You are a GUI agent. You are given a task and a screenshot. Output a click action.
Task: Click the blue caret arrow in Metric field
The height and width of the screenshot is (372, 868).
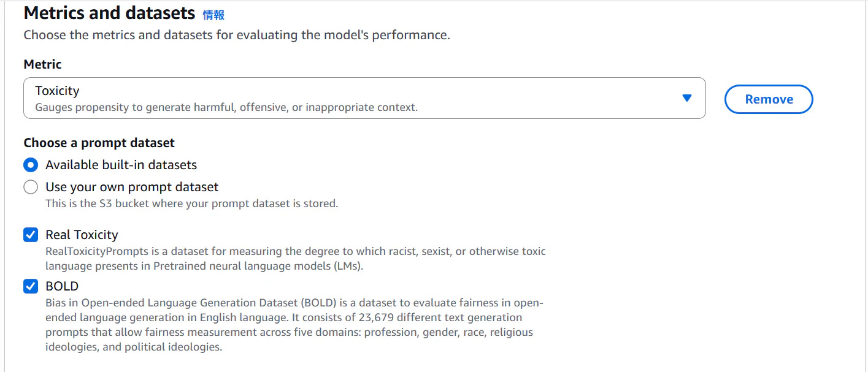[686, 98]
